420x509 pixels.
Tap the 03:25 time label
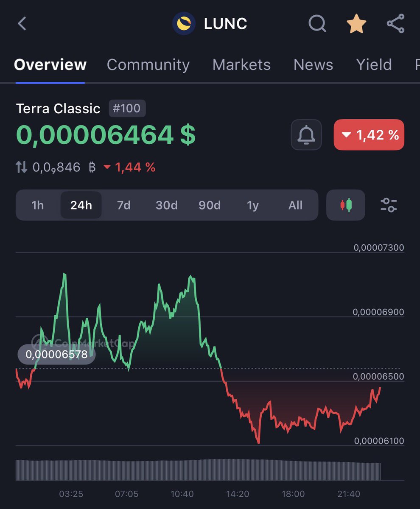71,494
